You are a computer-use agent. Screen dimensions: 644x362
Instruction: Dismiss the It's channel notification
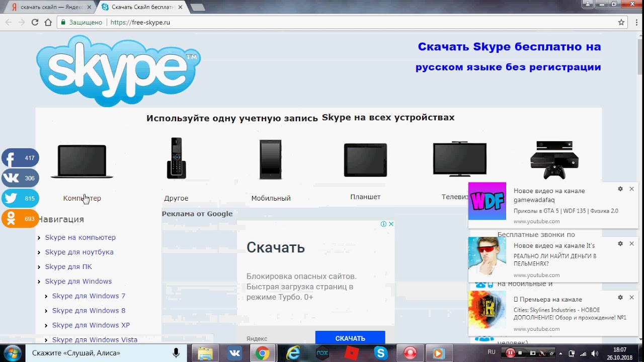pos(632,243)
